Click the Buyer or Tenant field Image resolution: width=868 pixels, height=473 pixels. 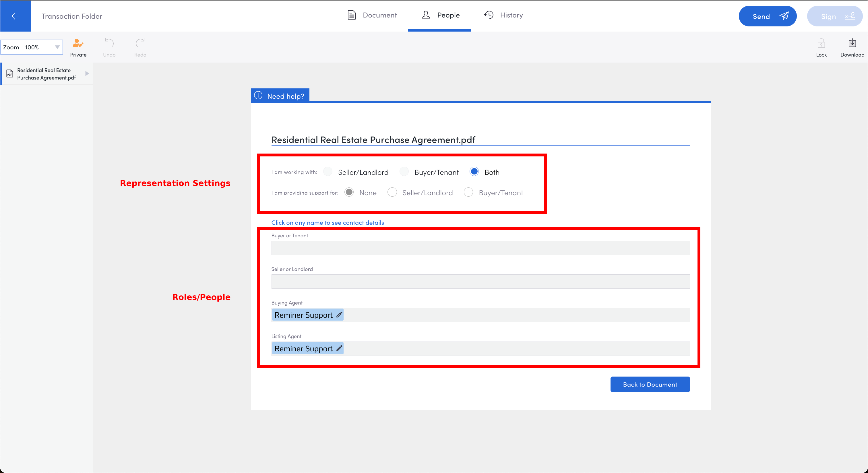coord(480,248)
